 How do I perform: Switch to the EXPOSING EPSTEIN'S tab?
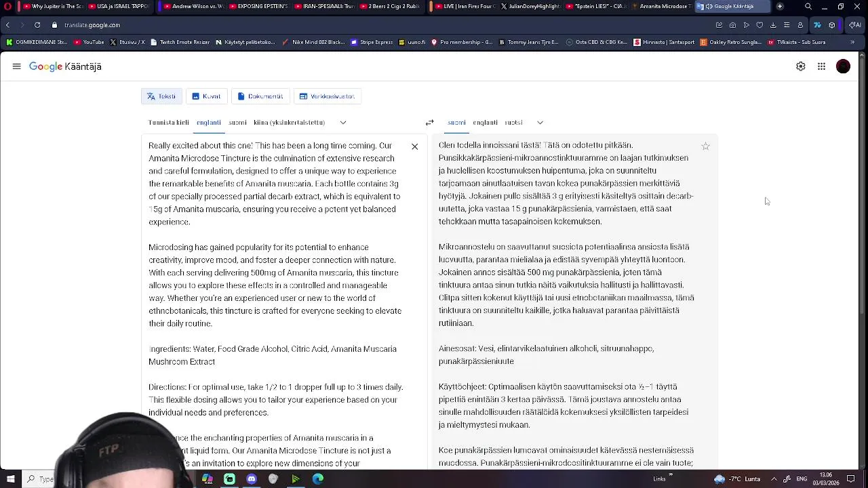(x=258, y=6)
